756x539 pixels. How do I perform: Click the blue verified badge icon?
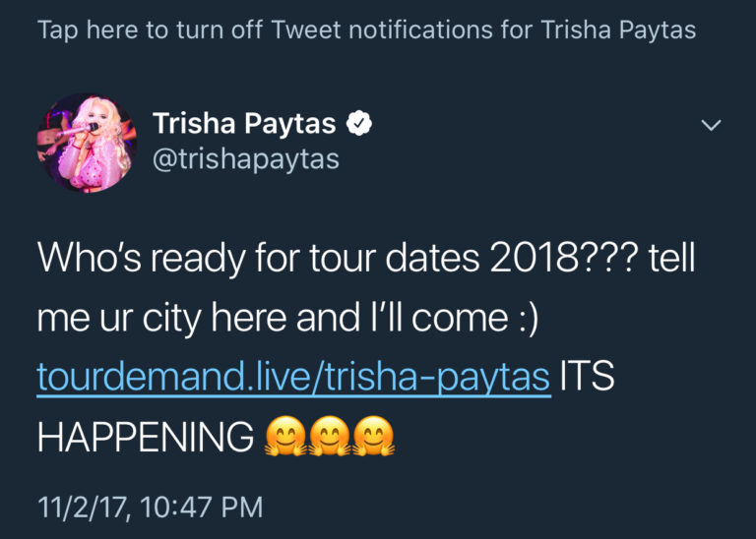click(361, 126)
